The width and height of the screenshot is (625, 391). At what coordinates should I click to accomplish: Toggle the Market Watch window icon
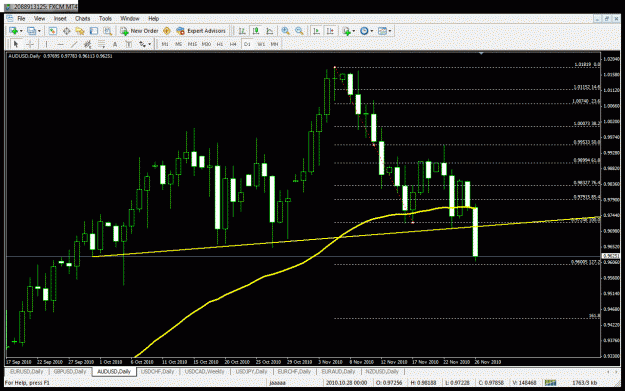click(x=53, y=31)
